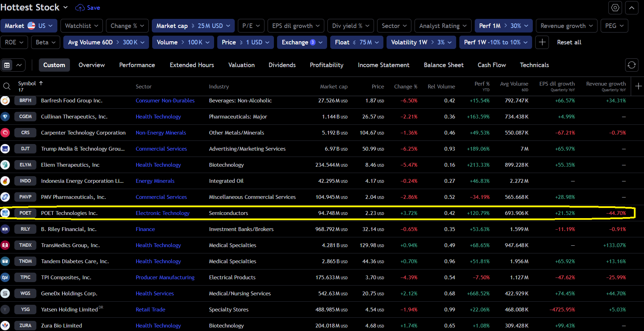Image resolution: width=644 pixels, height=331 pixels.
Task: Expand the Hottest Stock screener name dropdown
Action: [x=65, y=7]
